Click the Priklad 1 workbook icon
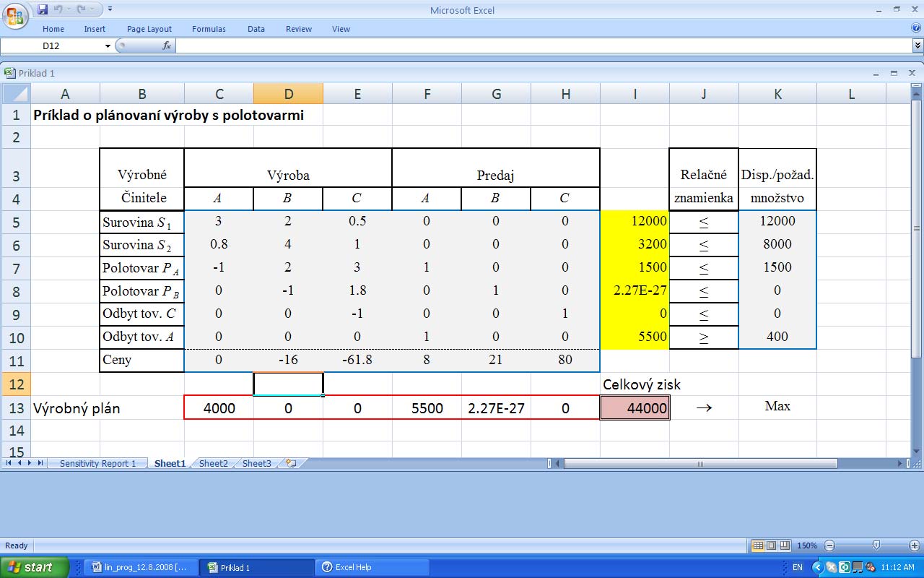Viewport: 924px width, 578px height. (x=9, y=73)
